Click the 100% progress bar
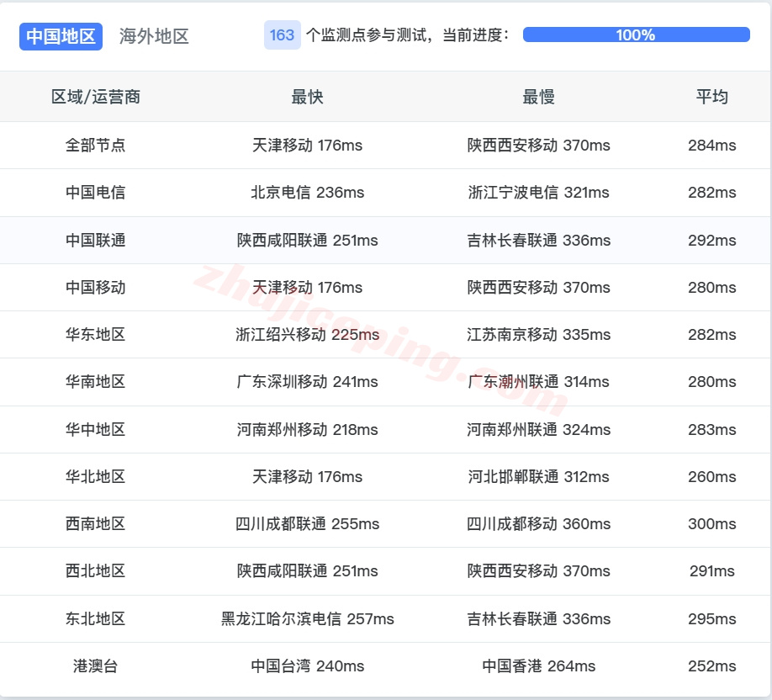The width and height of the screenshot is (772, 700). coord(636,35)
